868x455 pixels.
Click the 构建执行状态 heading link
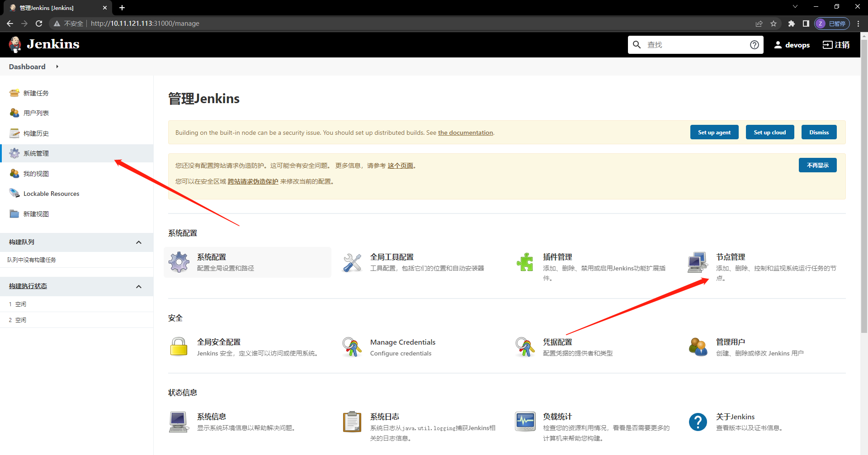tap(28, 286)
